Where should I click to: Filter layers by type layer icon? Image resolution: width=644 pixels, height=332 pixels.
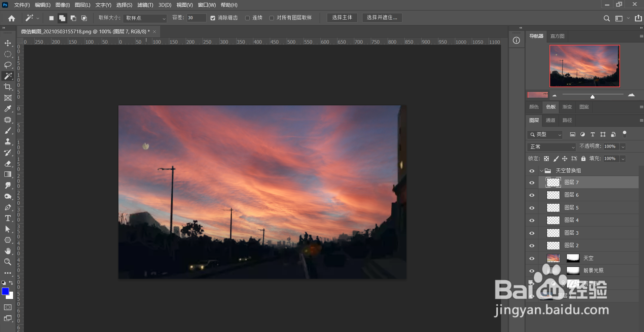593,134
